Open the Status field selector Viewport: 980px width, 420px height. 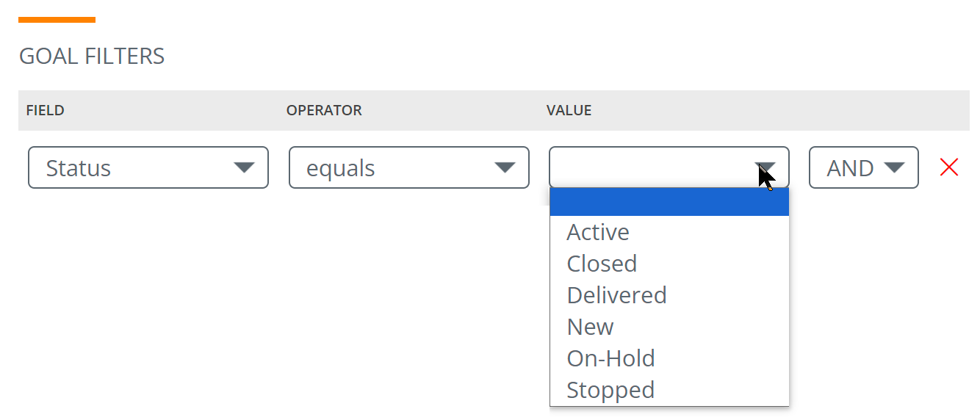[x=148, y=167]
